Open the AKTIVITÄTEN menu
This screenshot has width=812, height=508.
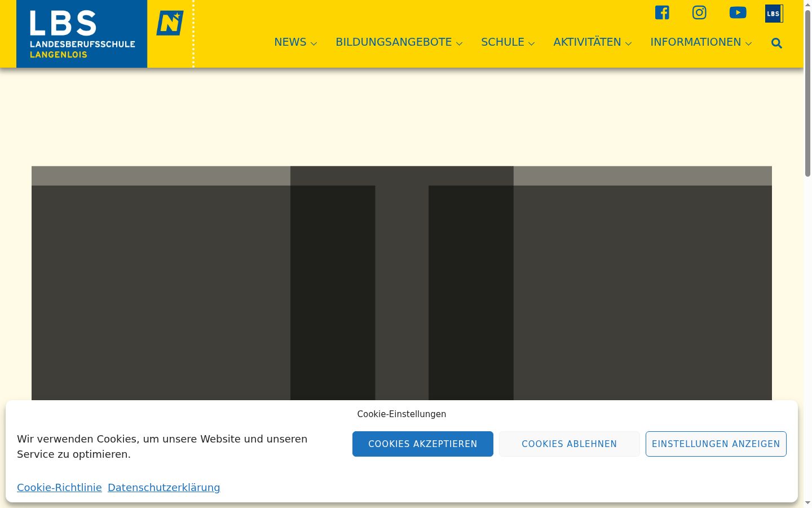click(587, 42)
